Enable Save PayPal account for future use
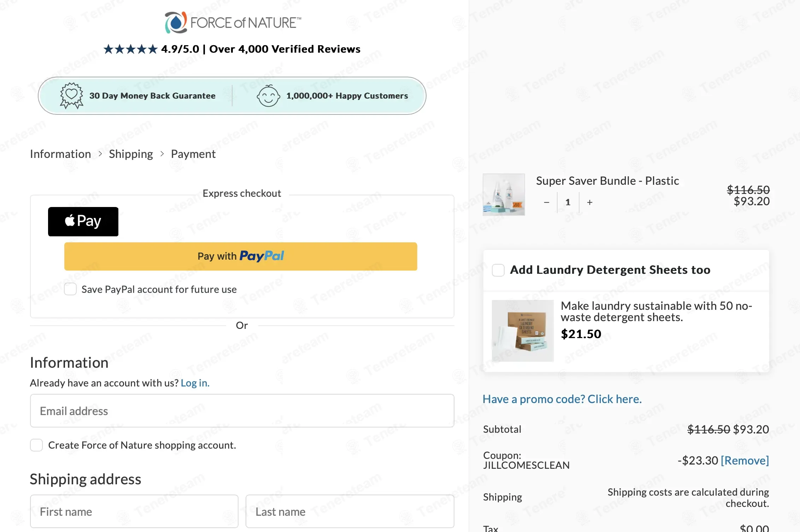This screenshot has width=800, height=532. tap(70, 289)
